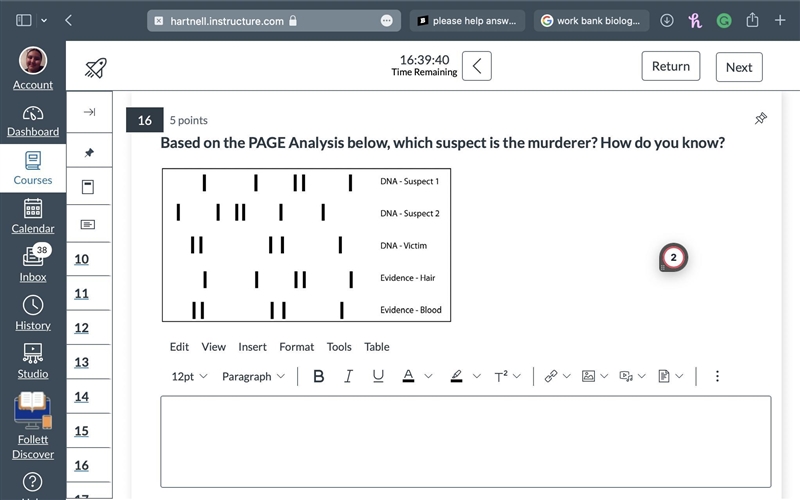Open Calendar in Canvas navigation
The image size is (800, 500).
[x=33, y=216]
